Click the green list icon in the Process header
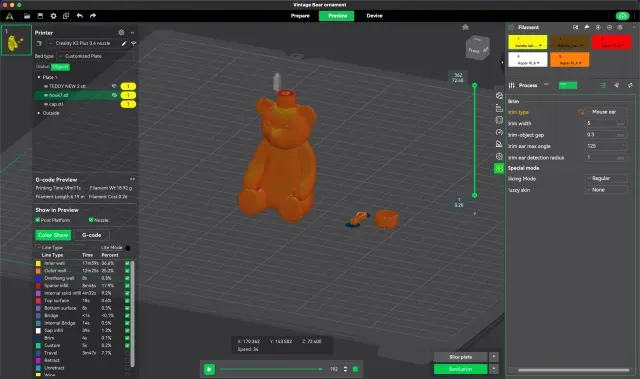Viewport: 640px width, 379px height. tap(603, 85)
